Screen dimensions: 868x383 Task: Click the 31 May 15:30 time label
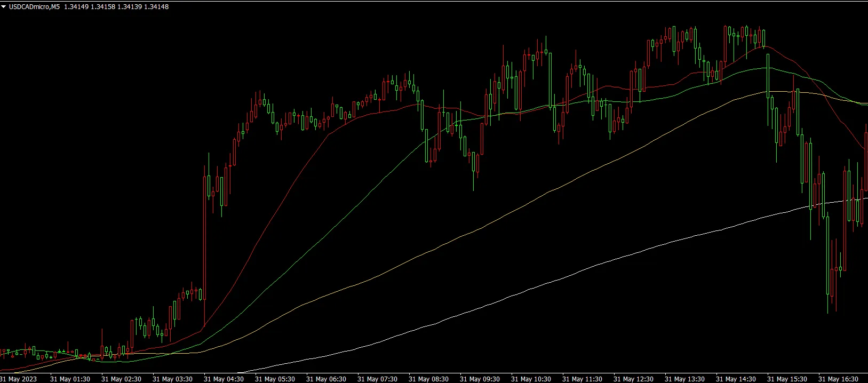(787, 379)
